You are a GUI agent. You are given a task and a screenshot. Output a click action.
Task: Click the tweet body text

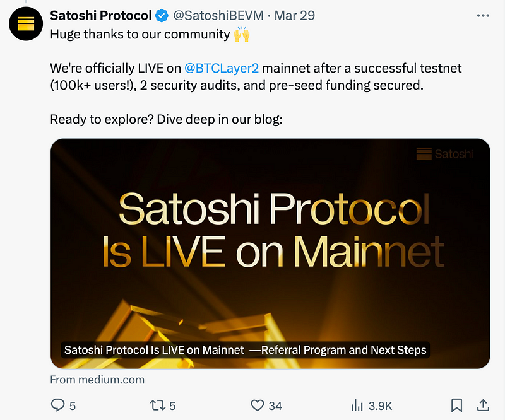(x=256, y=76)
